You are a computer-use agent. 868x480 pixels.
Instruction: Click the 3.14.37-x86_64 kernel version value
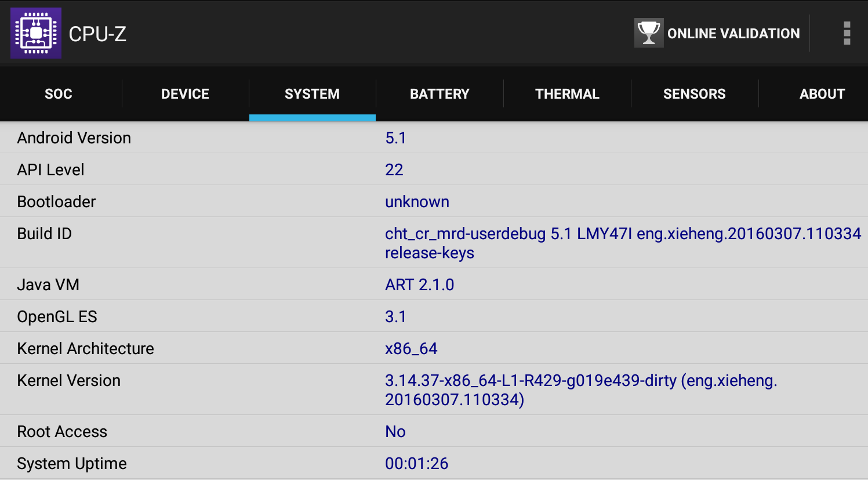[581, 390]
